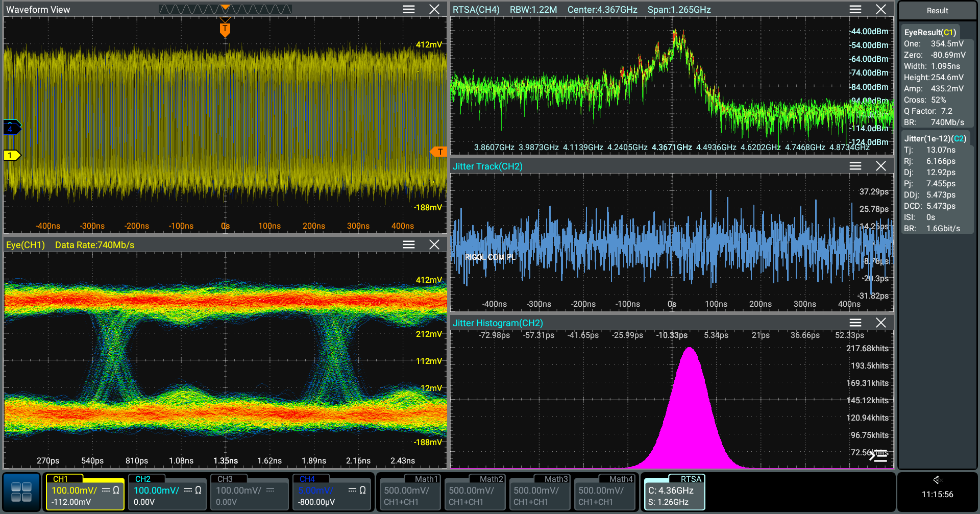Open the RTSA window menu icon
Image resolution: width=980 pixels, height=514 pixels.
pyautogui.click(x=855, y=9)
